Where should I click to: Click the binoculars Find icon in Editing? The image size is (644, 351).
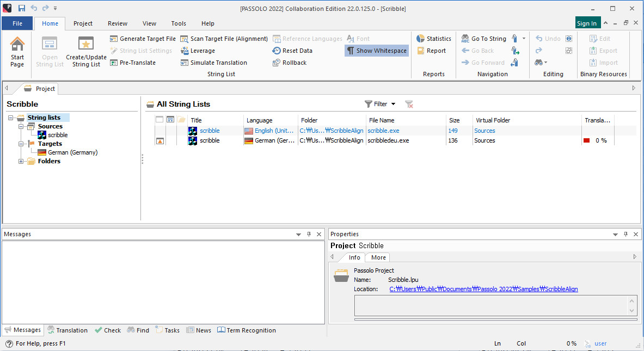click(538, 63)
